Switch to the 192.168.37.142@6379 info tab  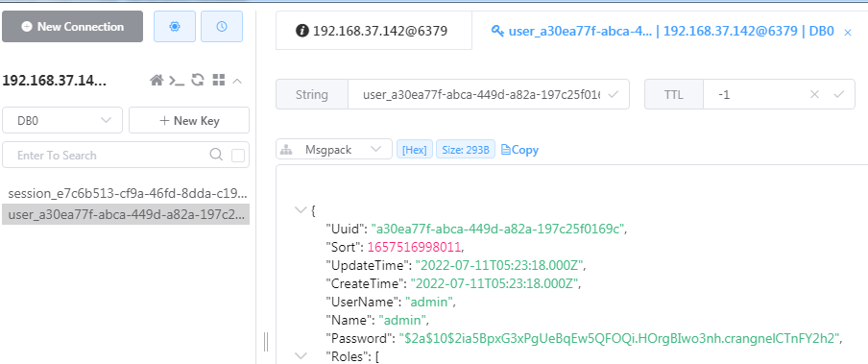click(374, 31)
